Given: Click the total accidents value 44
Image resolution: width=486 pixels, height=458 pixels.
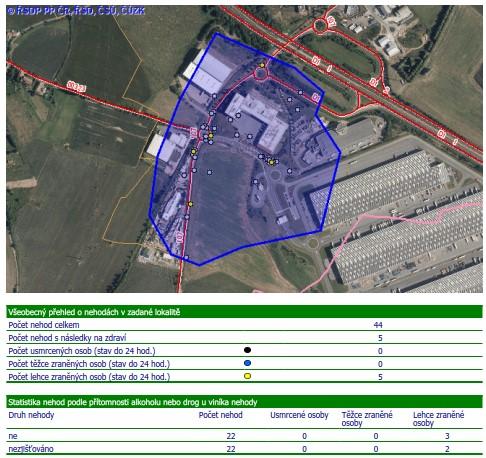Looking at the screenshot, I should pos(378,325).
